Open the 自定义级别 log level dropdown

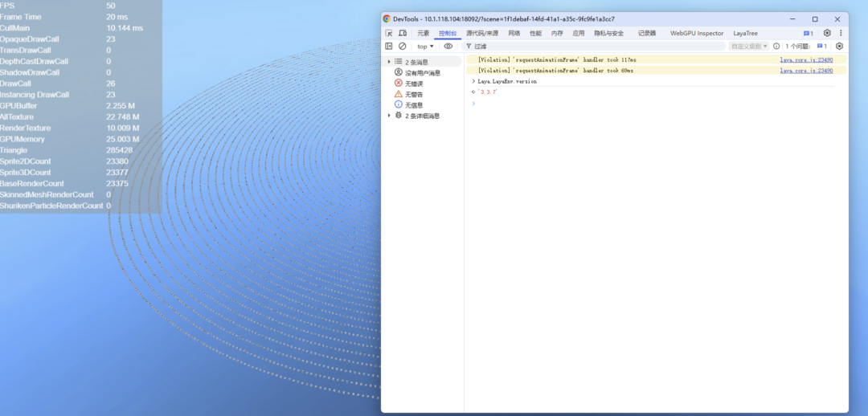pos(749,47)
